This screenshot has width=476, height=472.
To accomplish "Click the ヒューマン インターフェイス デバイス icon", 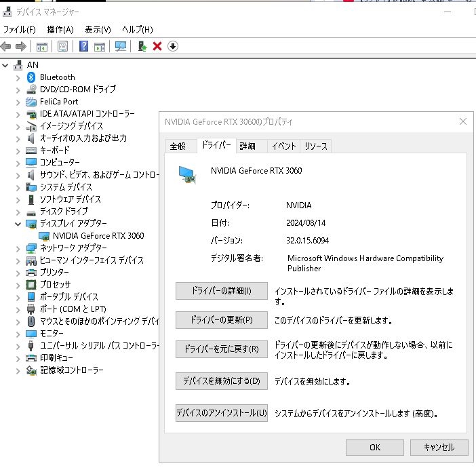I will pos(31,260).
